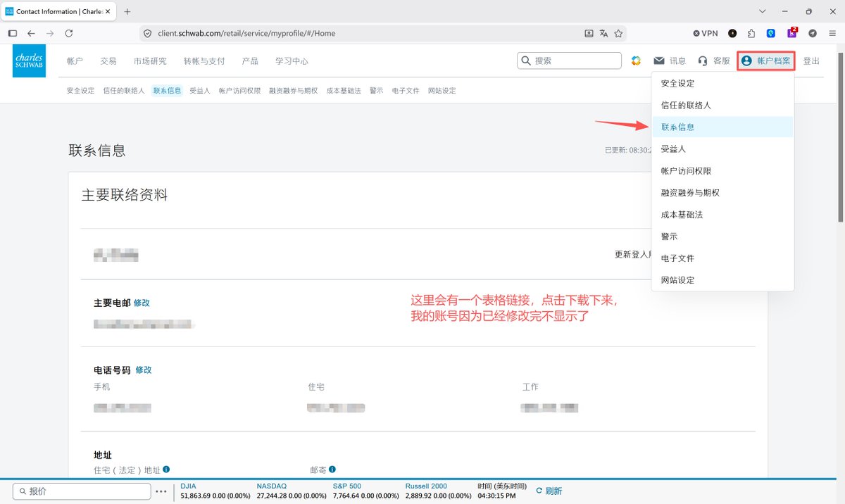Click the NASDAQ index link
Screen dimensions: 845x504
tap(271, 486)
